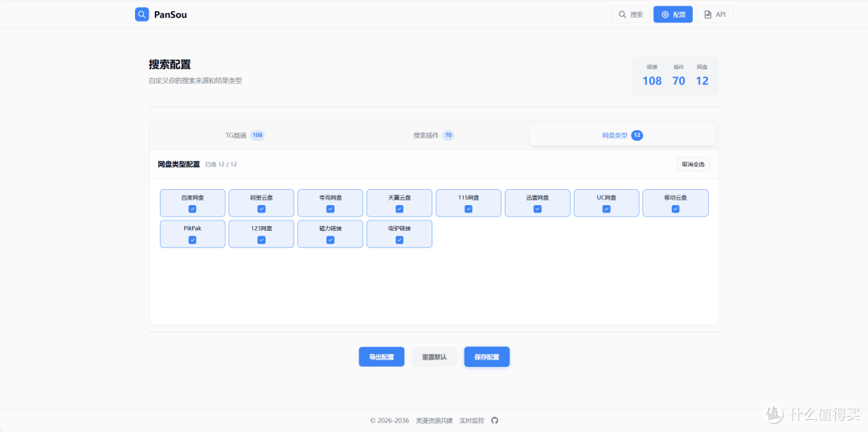
Task: Disable the 迅雷网盘 checkbox
Action: pyautogui.click(x=538, y=209)
